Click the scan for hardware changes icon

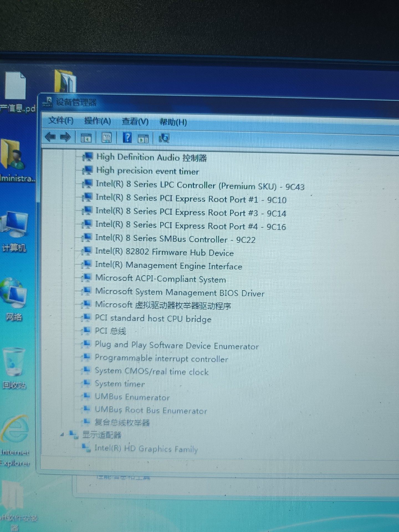point(164,138)
